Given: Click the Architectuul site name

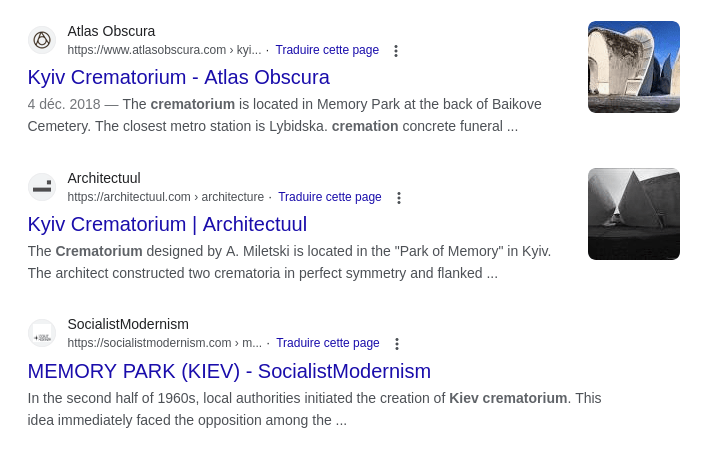Looking at the screenshot, I should (104, 178).
